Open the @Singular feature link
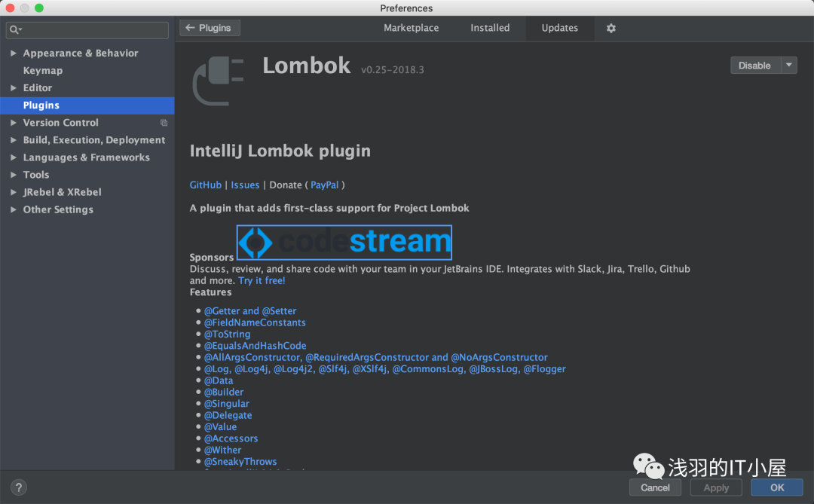This screenshot has height=504, width=814. click(226, 404)
